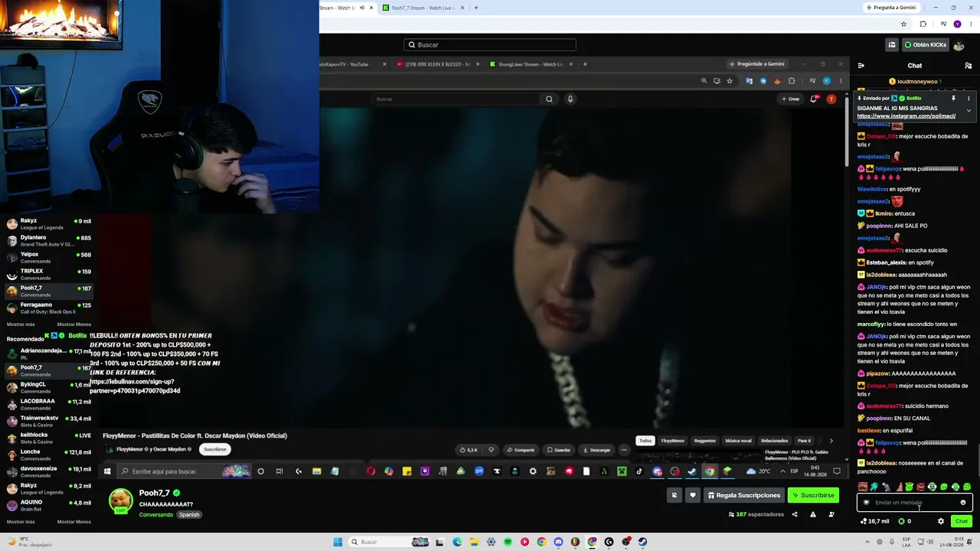Click Regala Suscripciones button
The height and width of the screenshot is (551, 980).
pos(743,495)
